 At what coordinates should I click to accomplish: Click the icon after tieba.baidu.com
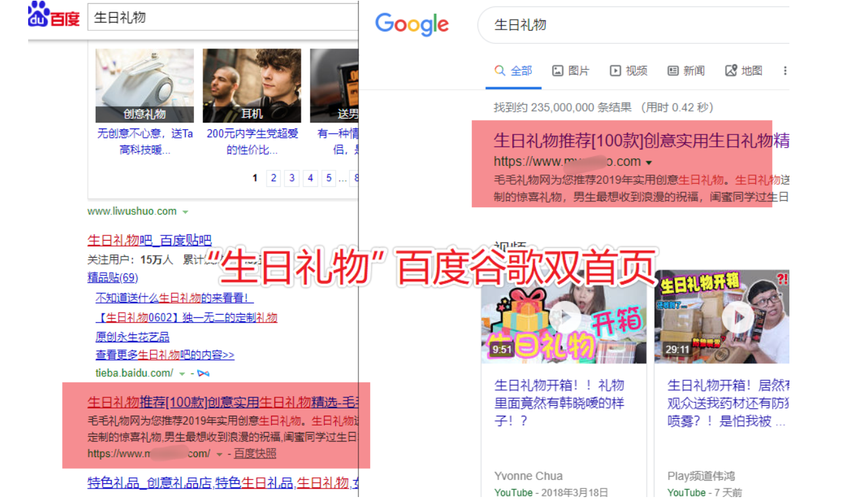point(203,373)
